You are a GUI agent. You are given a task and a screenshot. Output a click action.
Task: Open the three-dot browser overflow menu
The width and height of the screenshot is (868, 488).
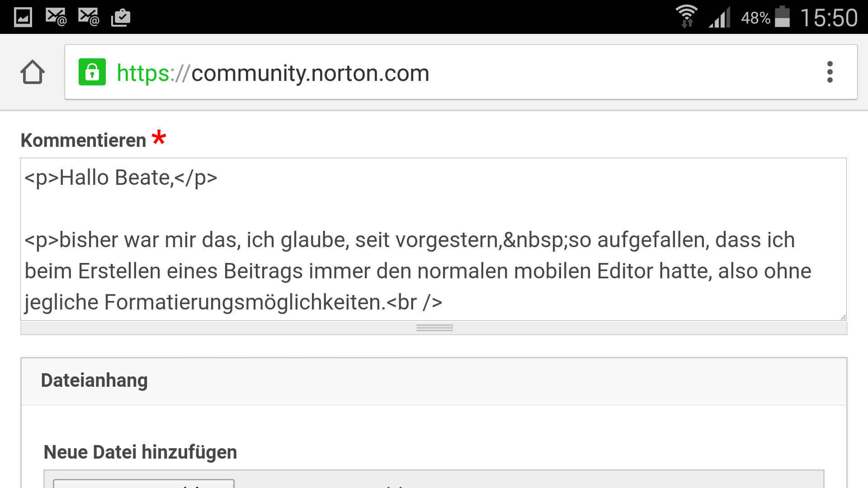tap(830, 72)
